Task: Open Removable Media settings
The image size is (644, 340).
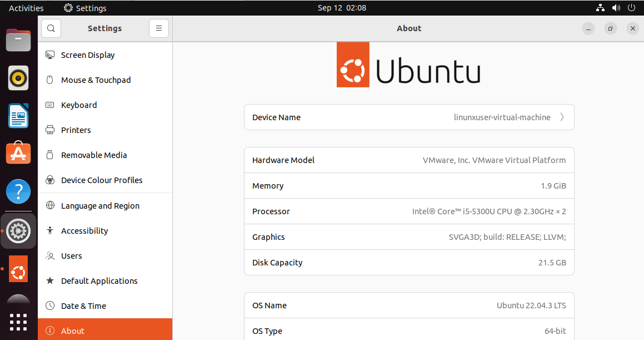Action: click(94, 155)
